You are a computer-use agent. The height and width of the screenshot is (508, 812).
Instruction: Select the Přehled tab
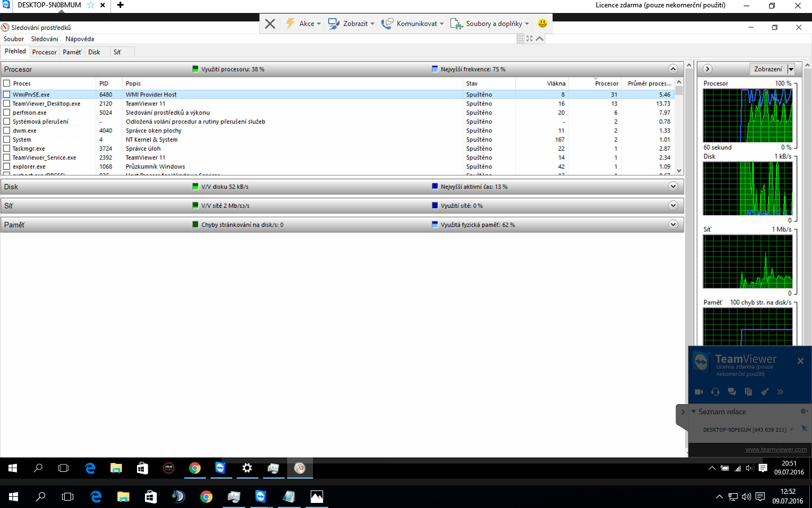[15, 51]
